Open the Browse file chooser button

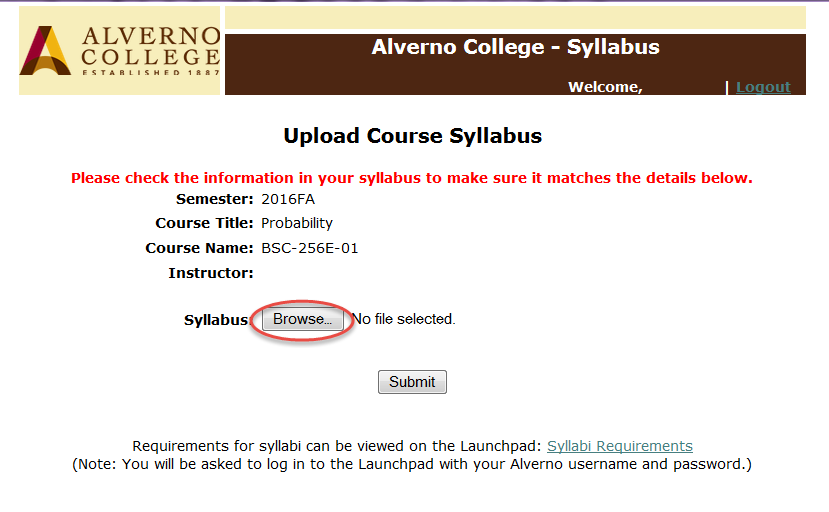point(302,319)
